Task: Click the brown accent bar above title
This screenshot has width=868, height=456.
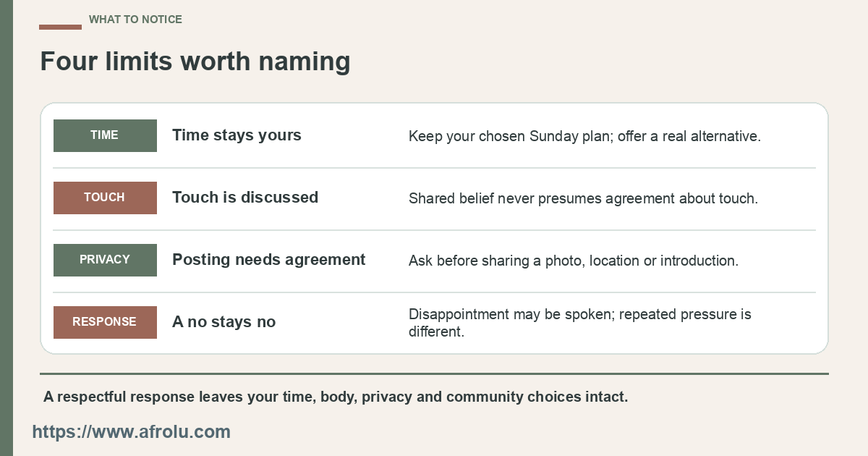Action: 60,27
